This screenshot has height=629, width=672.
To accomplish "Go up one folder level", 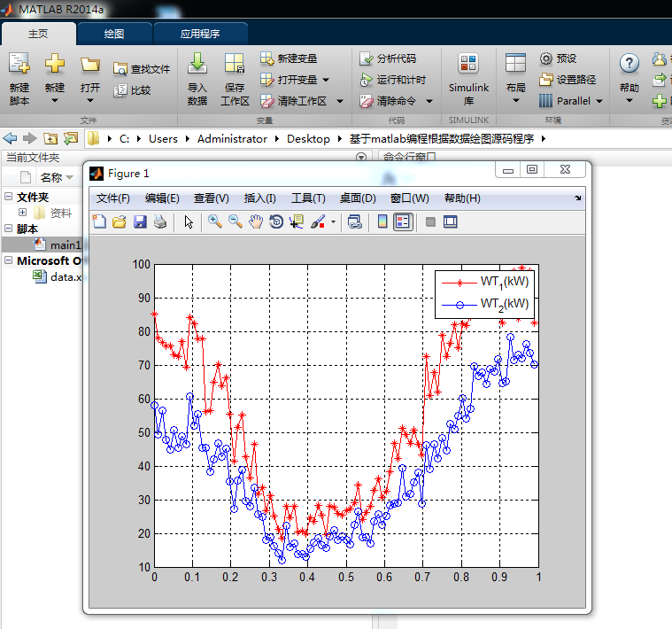I will [x=50, y=138].
